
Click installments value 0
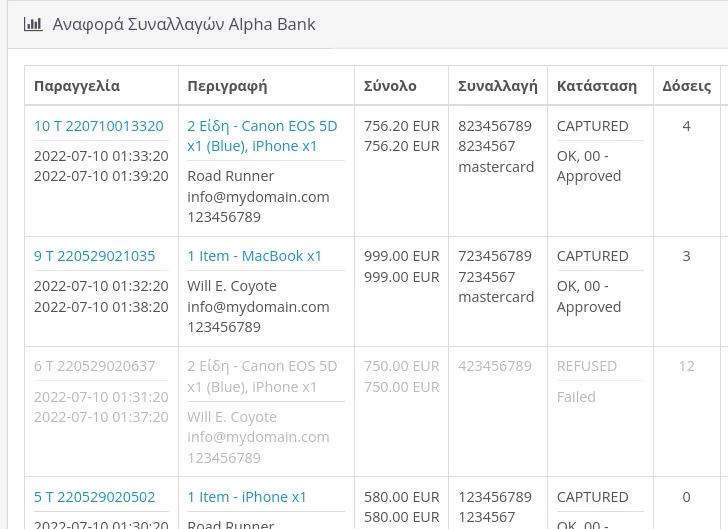[686, 497]
